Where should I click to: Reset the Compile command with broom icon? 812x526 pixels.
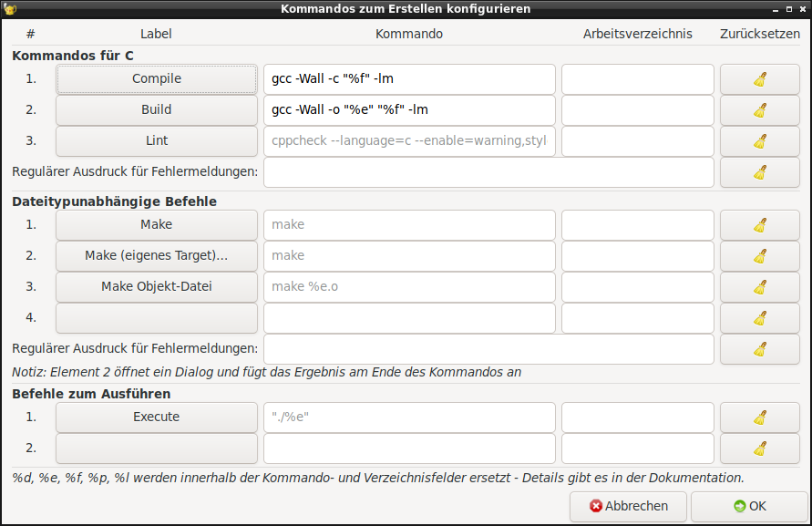760,79
